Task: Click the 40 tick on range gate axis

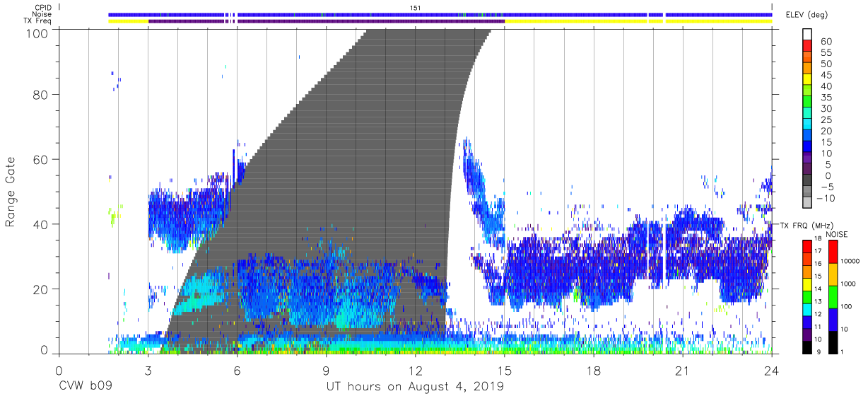Action: tap(40, 224)
